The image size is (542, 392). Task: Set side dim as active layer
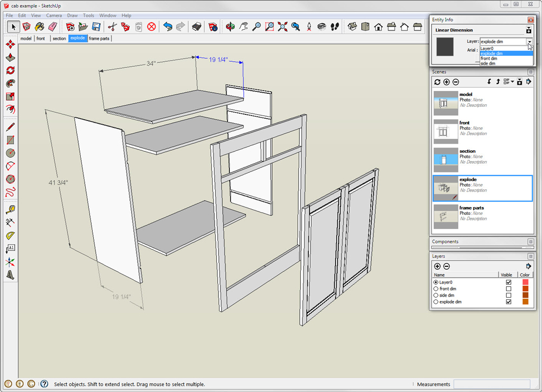436,295
